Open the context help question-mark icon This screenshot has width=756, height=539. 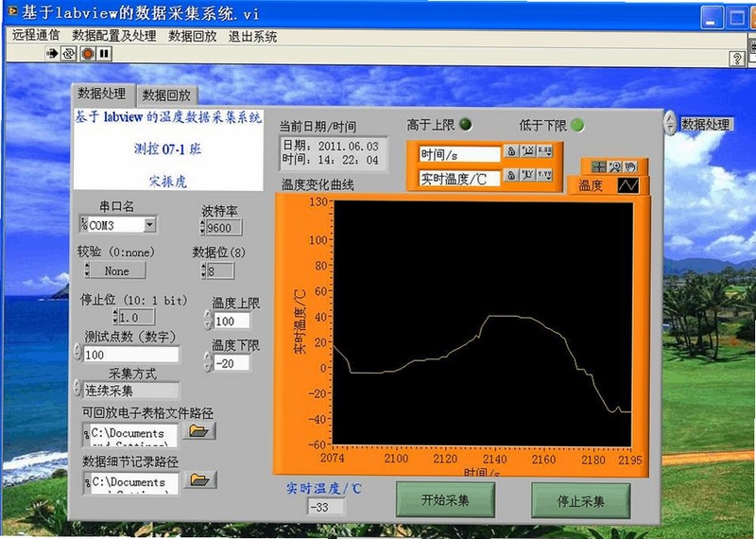737,59
